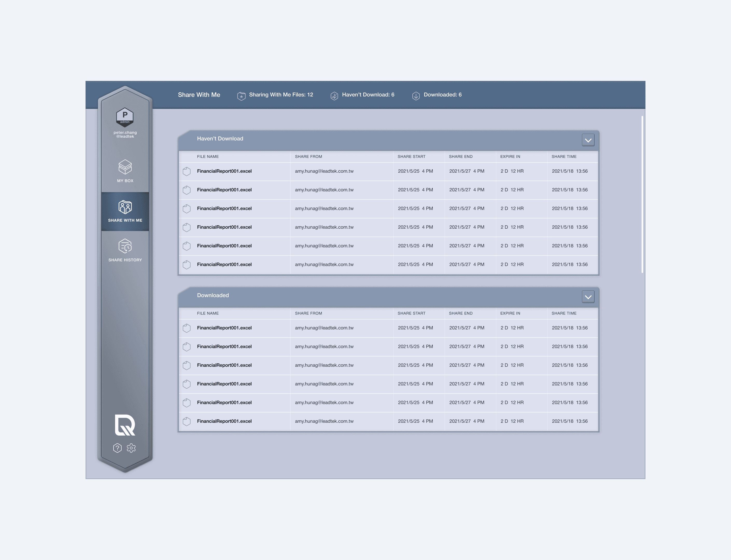Check the last row in Haven't Download table

point(187,265)
